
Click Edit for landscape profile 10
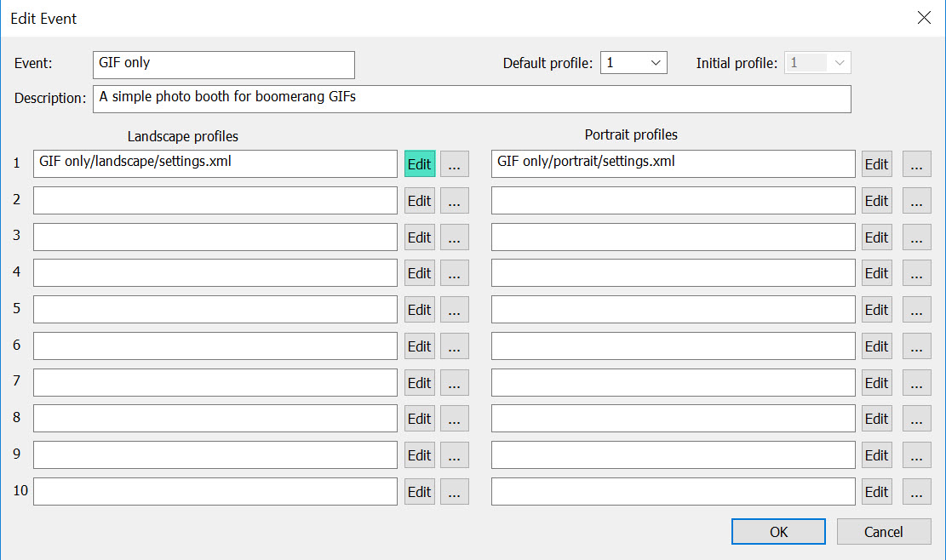coord(419,492)
